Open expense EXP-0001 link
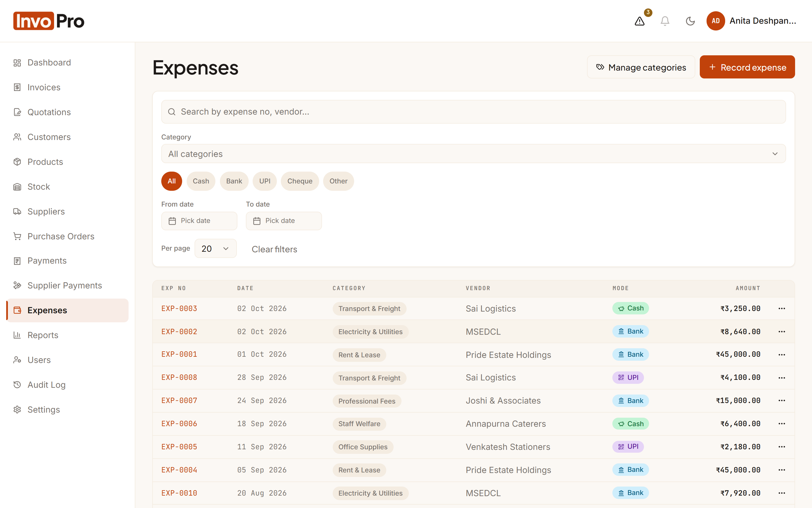The height and width of the screenshot is (508, 812). click(x=179, y=354)
